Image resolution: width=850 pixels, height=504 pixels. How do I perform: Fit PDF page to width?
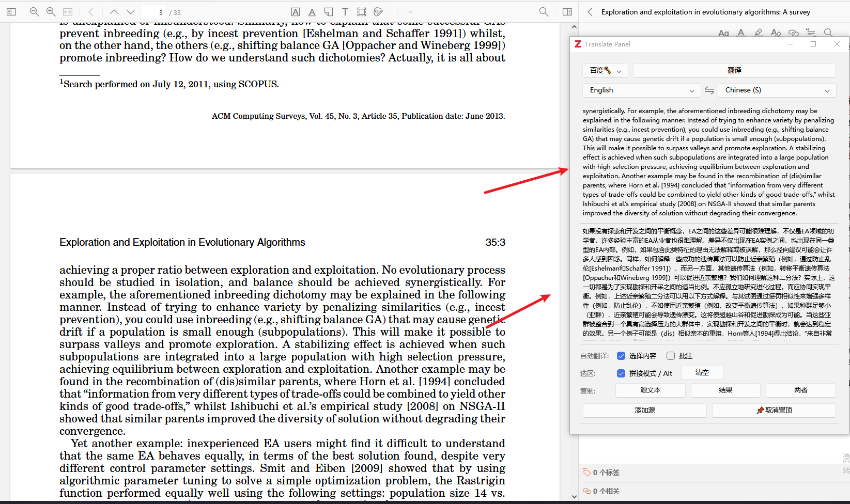point(68,12)
